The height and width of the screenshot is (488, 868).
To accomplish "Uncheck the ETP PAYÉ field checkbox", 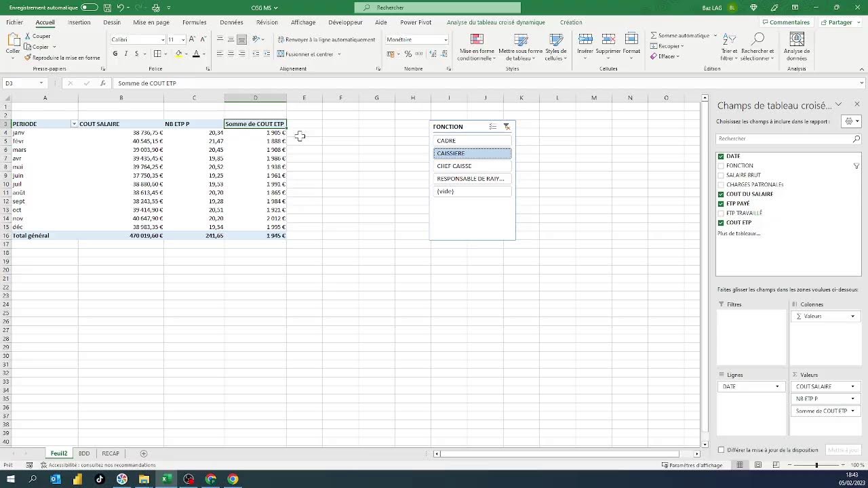I will pos(721,203).
